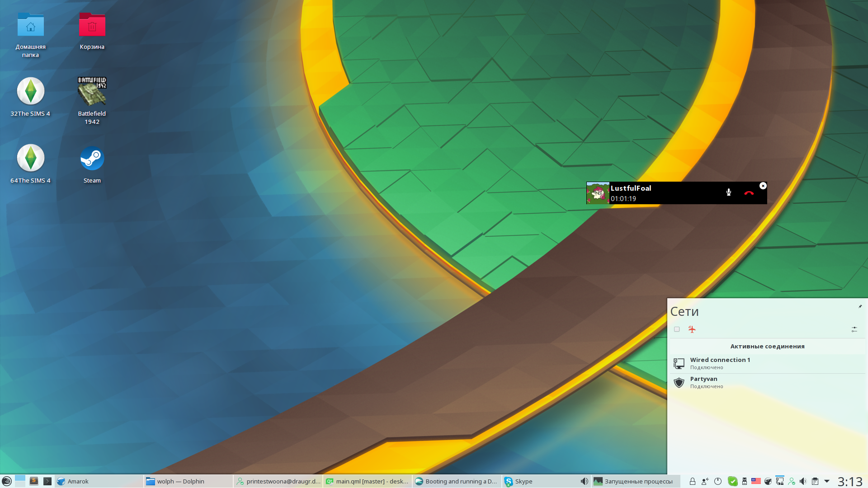Open the clipboard tray icon
868x488 pixels.
click(815, 482)
